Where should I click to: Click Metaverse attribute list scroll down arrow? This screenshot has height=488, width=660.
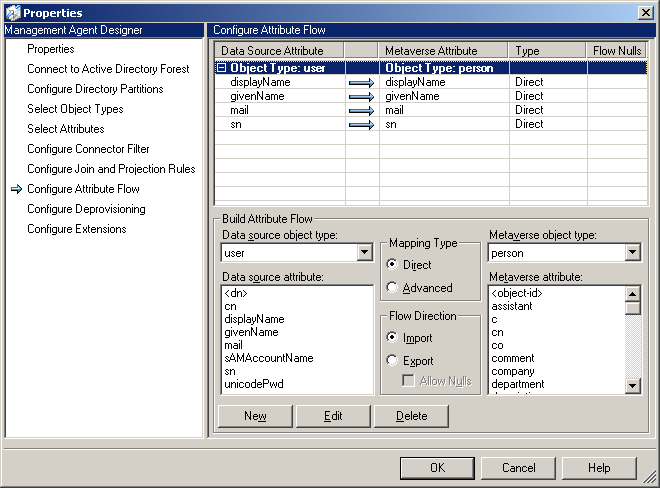(x=633, y=385)
